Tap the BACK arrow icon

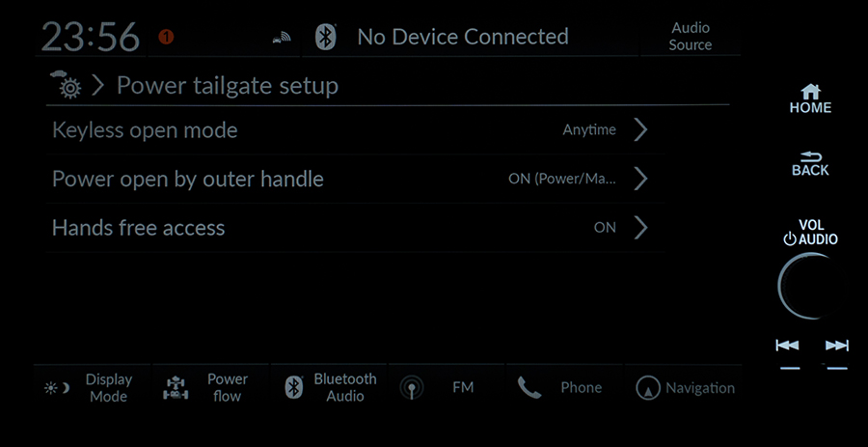(811, 157)
